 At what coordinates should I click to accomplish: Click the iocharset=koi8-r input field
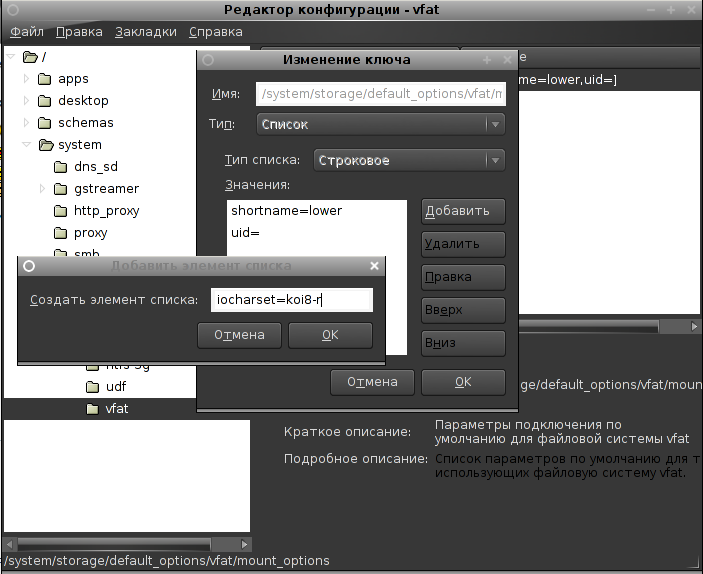292,300
